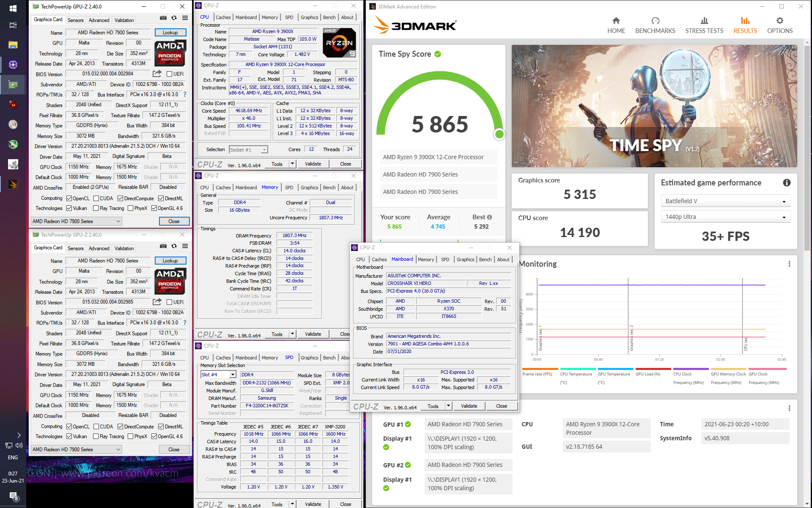Open File Explorer from taskbar
Viewport: 812px width, 508px height.
click(13, 45)
